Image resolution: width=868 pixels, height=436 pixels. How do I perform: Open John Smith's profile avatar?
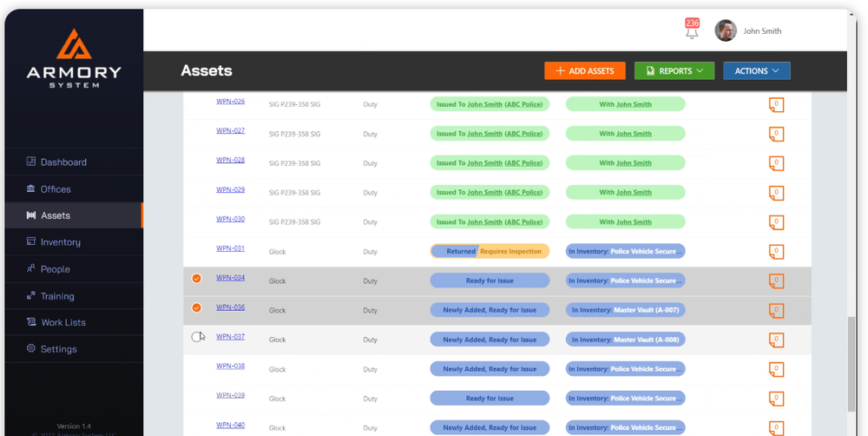click(725, 31)
